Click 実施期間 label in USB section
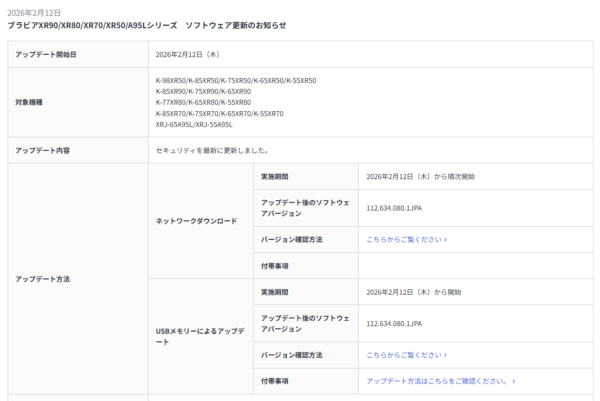Viewport: 600px width, 401px height. point(274,292)
